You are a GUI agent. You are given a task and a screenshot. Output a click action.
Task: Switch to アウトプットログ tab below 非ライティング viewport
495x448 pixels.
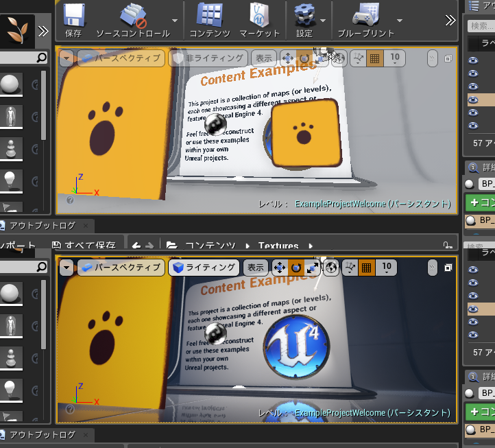coord(43,226)
